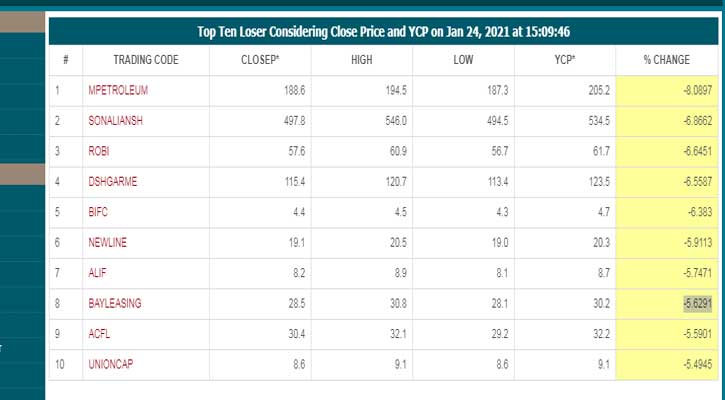
Task: Select the DSHGARME trading code
Action: click(x=112, y=183)
